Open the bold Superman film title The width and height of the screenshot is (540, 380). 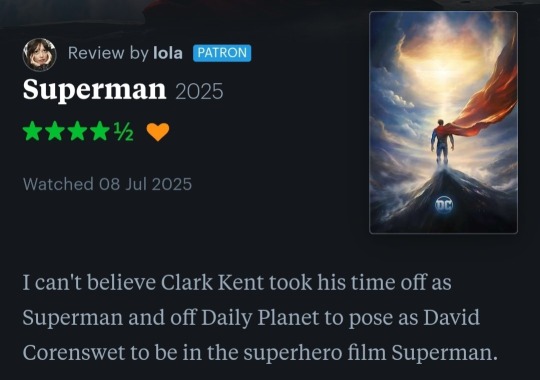94,90
